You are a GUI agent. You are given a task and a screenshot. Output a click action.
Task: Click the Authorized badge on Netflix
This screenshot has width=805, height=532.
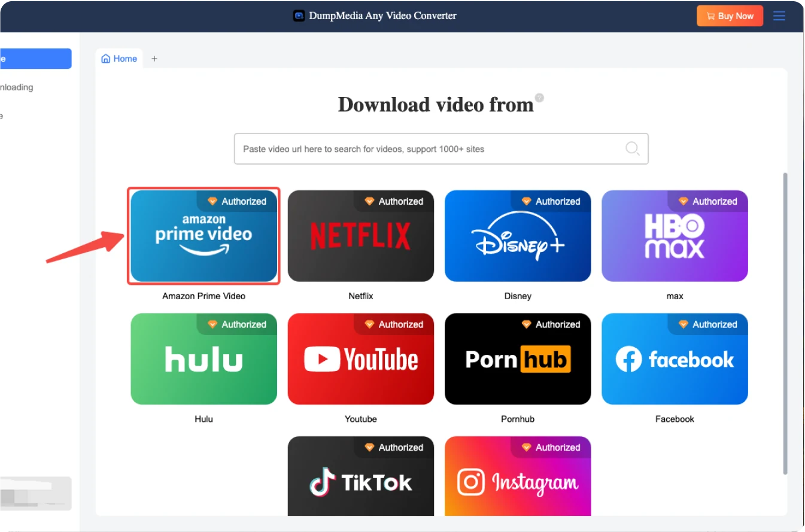pyautogui.click(x=394, y=201)
